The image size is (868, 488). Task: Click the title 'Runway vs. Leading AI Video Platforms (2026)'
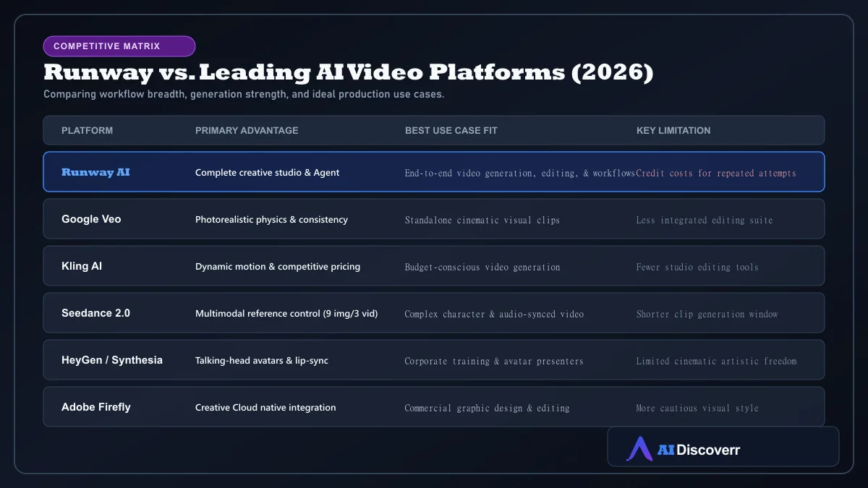pos(348,72)
